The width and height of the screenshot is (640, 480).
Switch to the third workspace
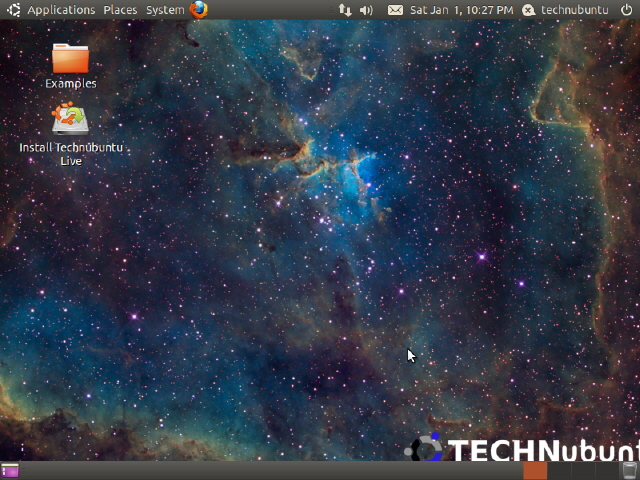583,471
